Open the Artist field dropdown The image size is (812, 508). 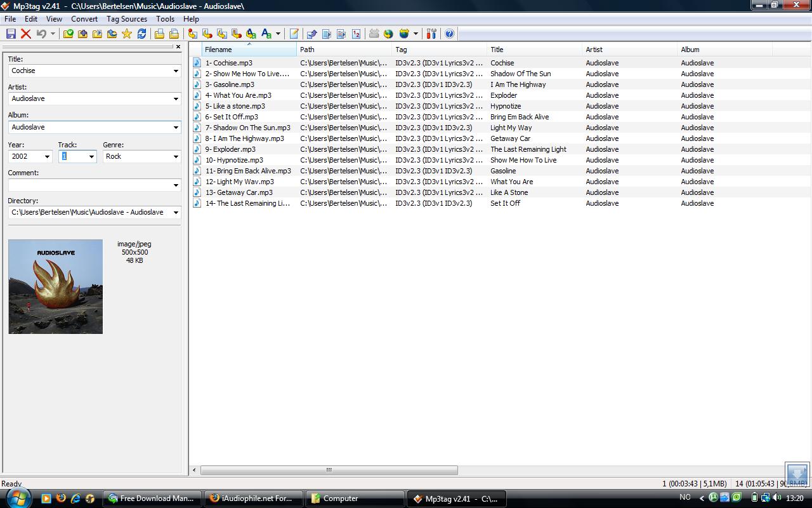[176, 99]
